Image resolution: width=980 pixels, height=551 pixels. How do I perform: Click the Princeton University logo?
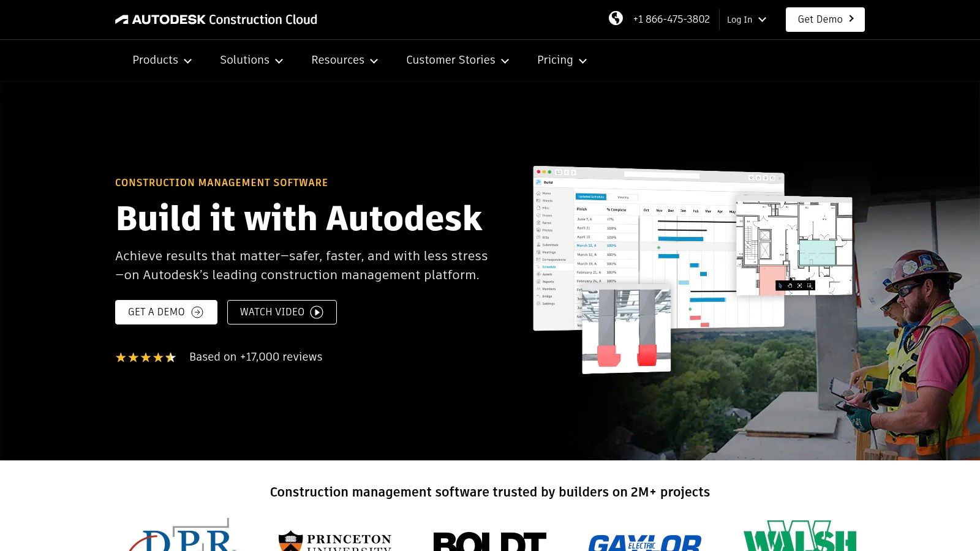pos(335,541)
